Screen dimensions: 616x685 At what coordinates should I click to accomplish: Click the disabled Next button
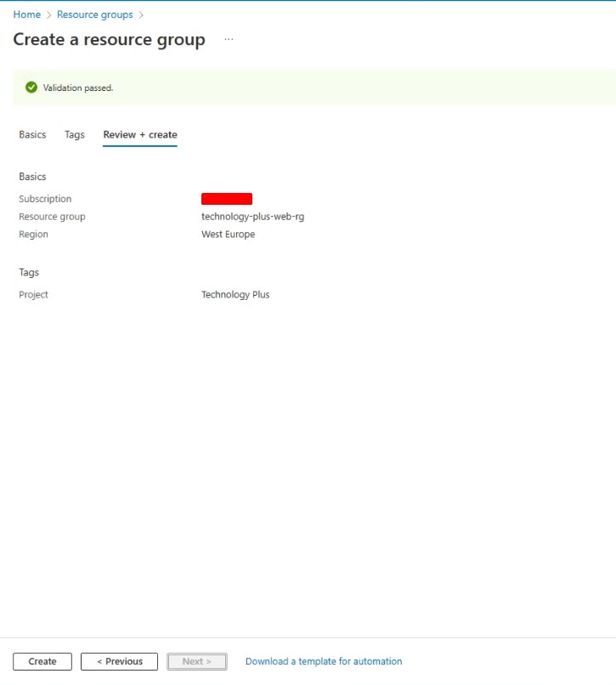tap(197, 661)
